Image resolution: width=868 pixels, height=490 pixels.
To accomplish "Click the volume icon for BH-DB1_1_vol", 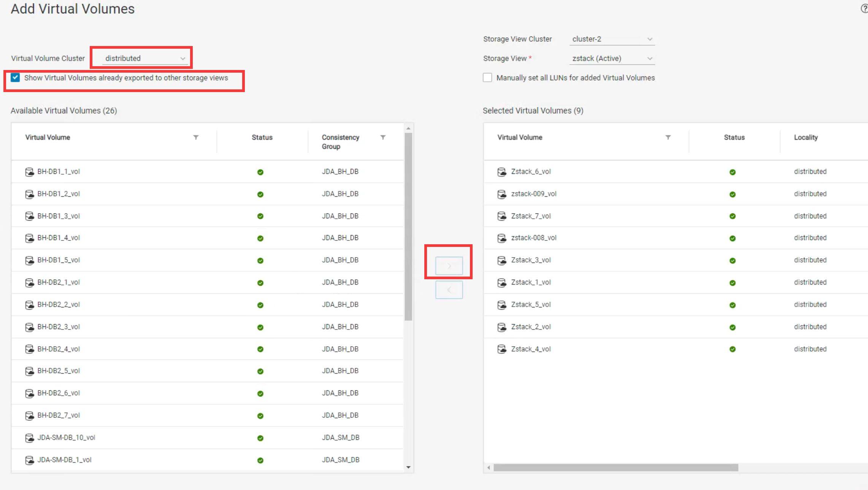I will pos(29,172).
